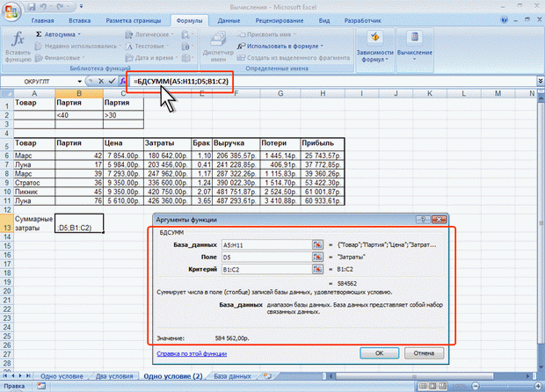Image resolution: width=545 pixels, height=392 pixels.
Task: Click the Office button logo
Action: click(11, 11)
